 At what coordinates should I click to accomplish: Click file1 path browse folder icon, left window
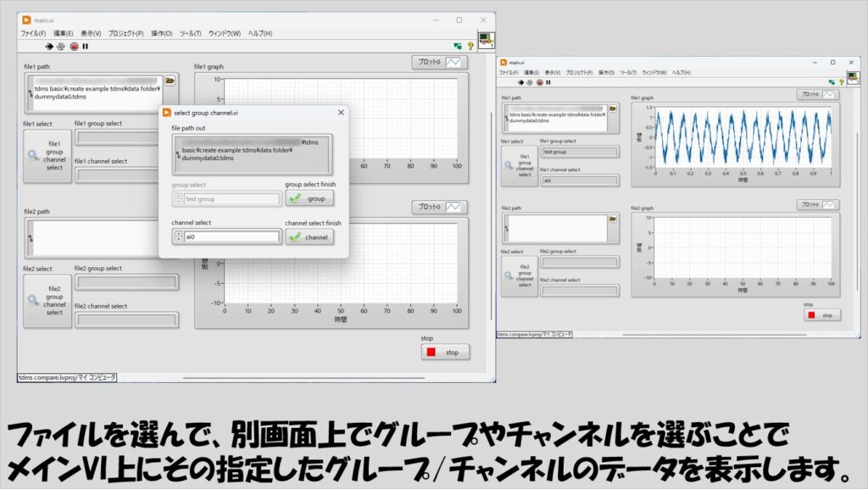[170, 81]
